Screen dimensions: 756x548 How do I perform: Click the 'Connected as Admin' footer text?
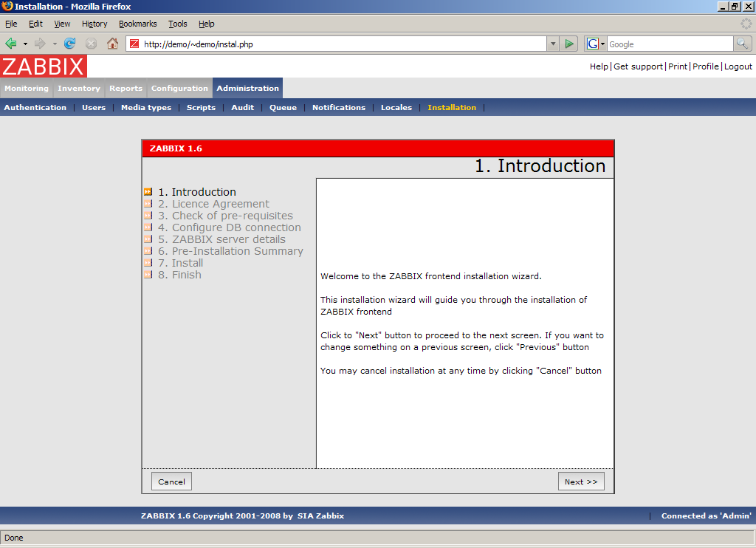[707, 516]
